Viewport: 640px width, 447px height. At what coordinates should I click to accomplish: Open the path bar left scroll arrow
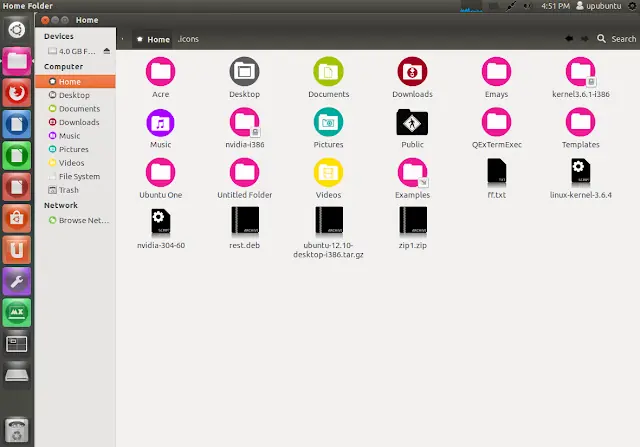pyautogui.click(x=122, y=39)
